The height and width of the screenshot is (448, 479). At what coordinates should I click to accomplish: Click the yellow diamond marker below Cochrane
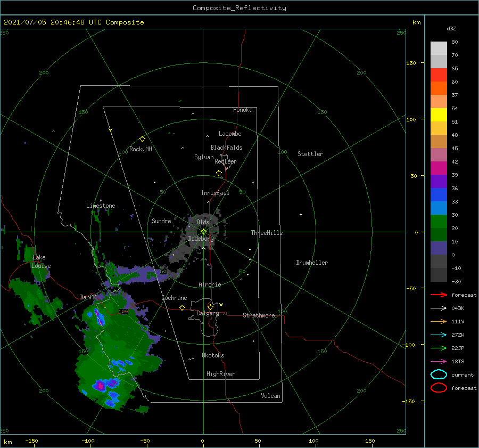click(183, 308)
